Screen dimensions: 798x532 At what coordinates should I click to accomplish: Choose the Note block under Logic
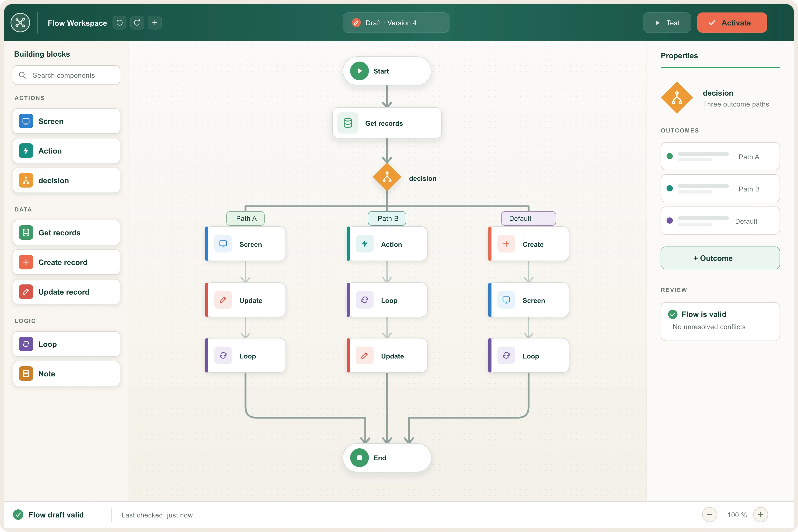click(66, 373)
